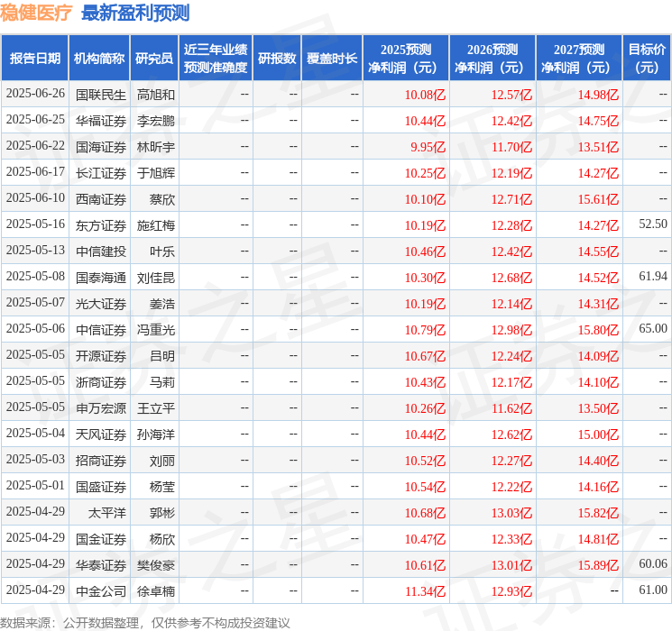Click the 目标价(元) column header
Screen dimensions: 672x631
coord(647,59)
